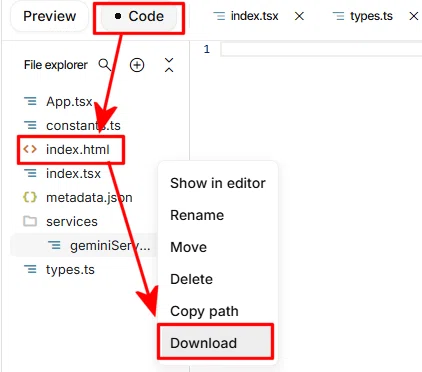The image size is (422, 372).
Task: Select index.html in the file tree
Action: click(x=77, y=150)
